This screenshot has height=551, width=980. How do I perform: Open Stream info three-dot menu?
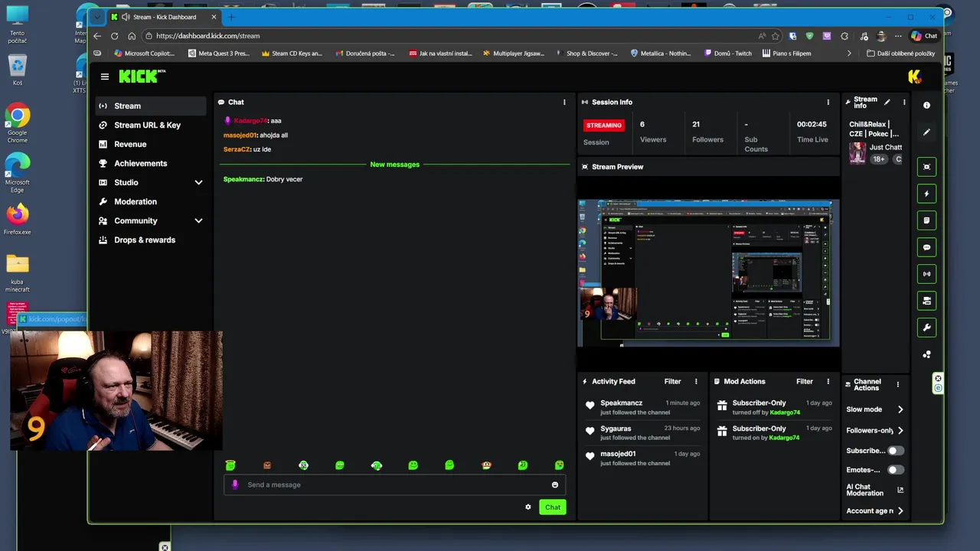tap(903, 102)
